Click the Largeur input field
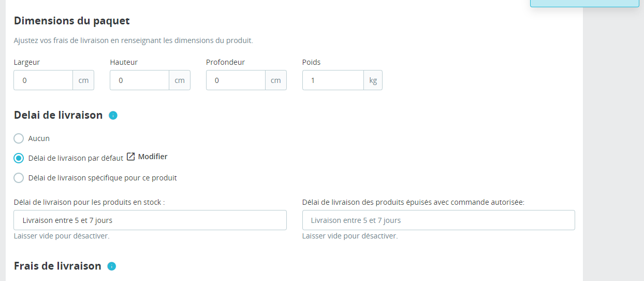The image size is (644, 281). tap(43, 80)
